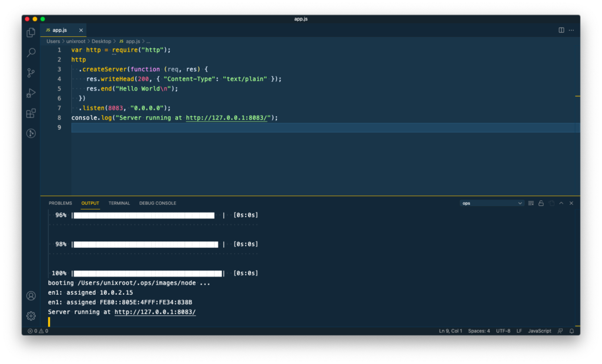Screen dimensions: 602x364
Task: Change JavaScript language mode
Action: tap(540, 331)
